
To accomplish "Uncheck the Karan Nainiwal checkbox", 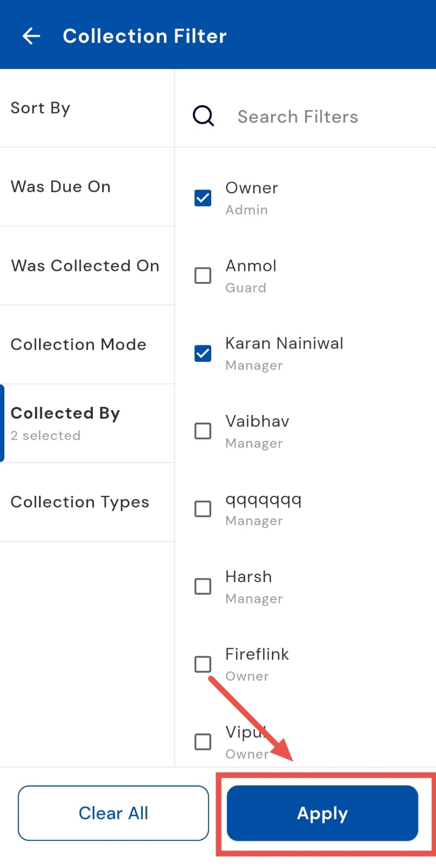I will [203, 354].
